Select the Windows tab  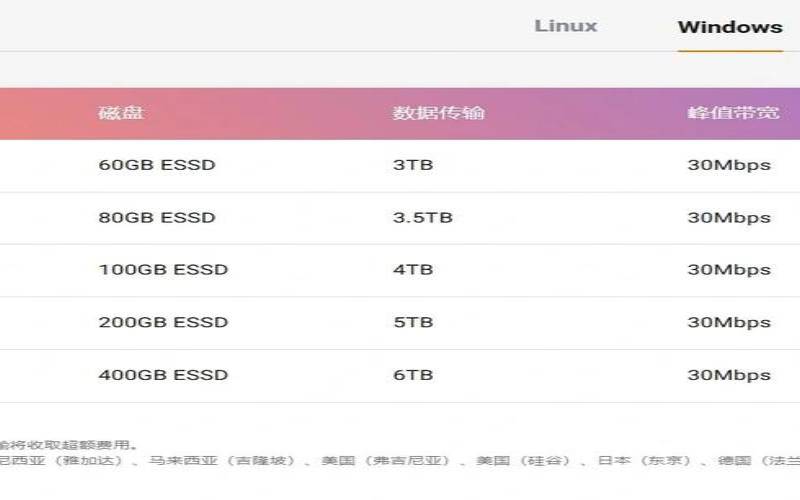(730, 27)
